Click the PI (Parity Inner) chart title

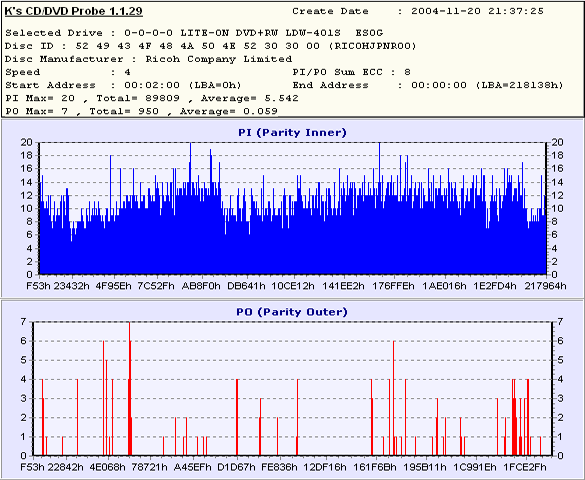point(292,132)
